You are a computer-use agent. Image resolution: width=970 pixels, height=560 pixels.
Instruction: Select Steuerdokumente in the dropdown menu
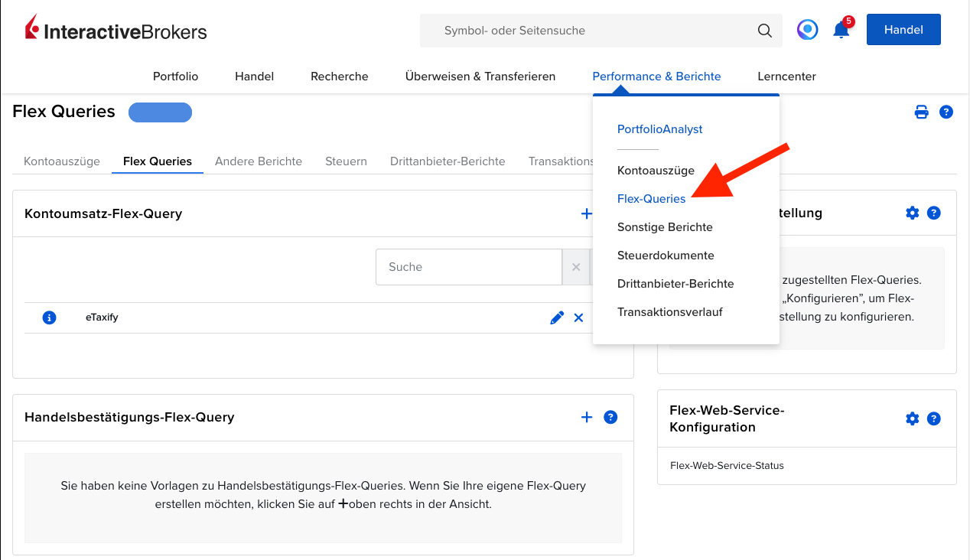(x=666, y=255)
